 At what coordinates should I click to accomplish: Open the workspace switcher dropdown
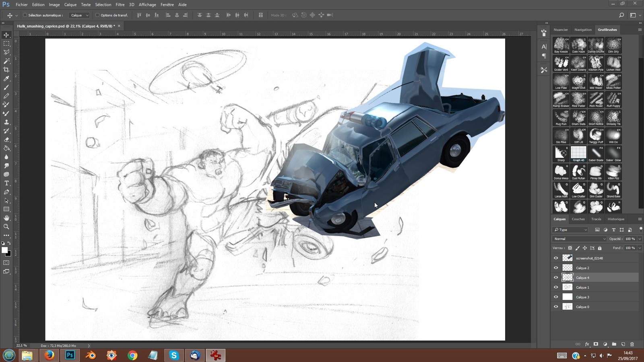click(x=634, y=15)
